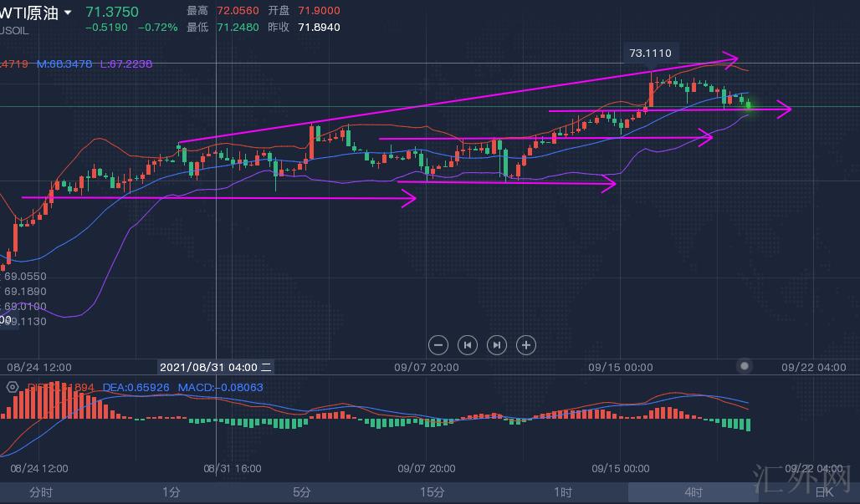Click the 2021/08/31 04:00 crosshair date label
The image size is (860, 504).
click(216, 367)
